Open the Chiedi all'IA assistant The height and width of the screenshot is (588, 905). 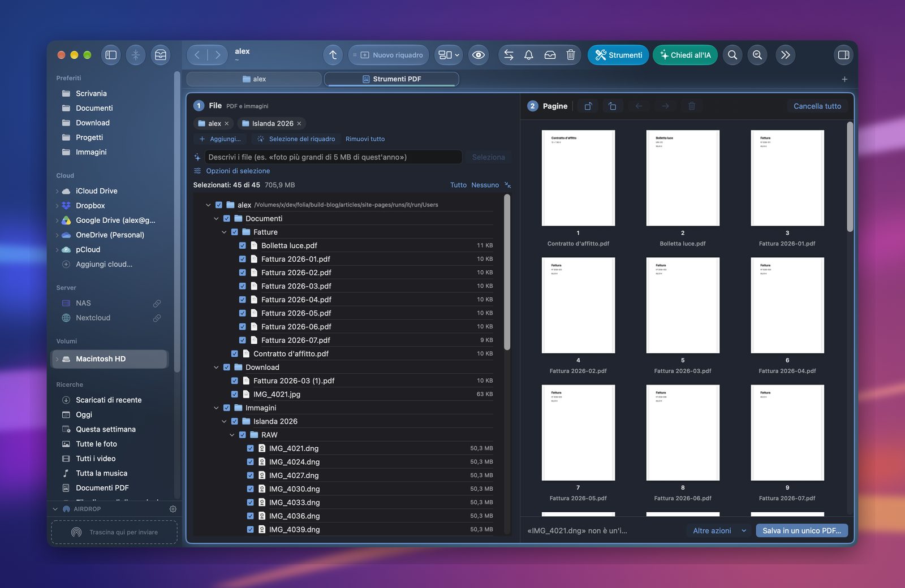686,55
